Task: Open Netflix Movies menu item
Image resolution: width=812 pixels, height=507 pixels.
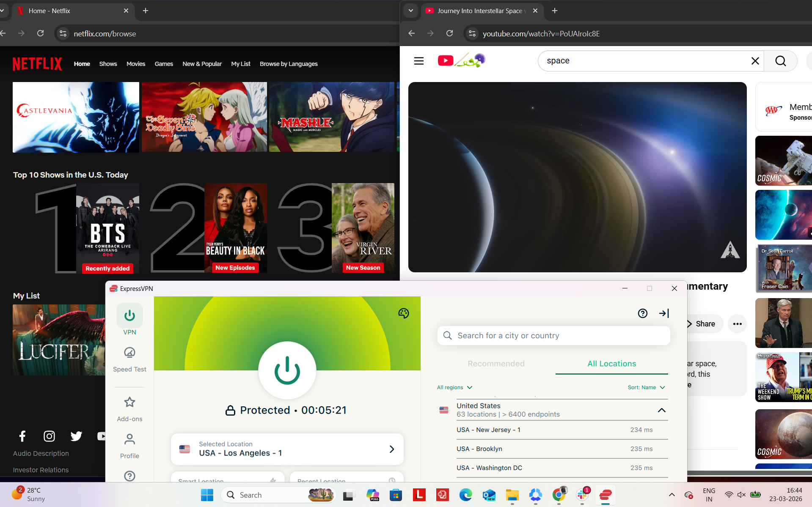Action: (135, 64)
